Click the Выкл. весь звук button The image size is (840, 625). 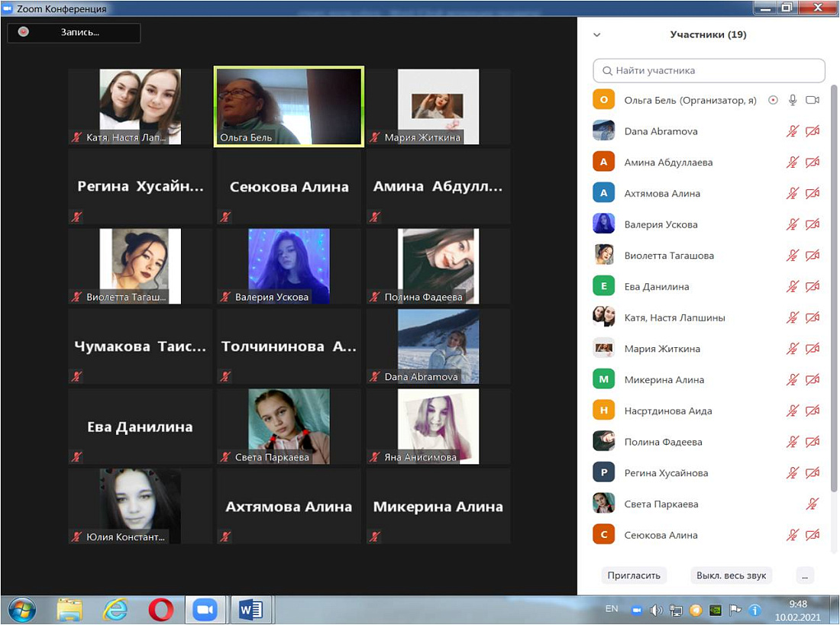(731, 575)
